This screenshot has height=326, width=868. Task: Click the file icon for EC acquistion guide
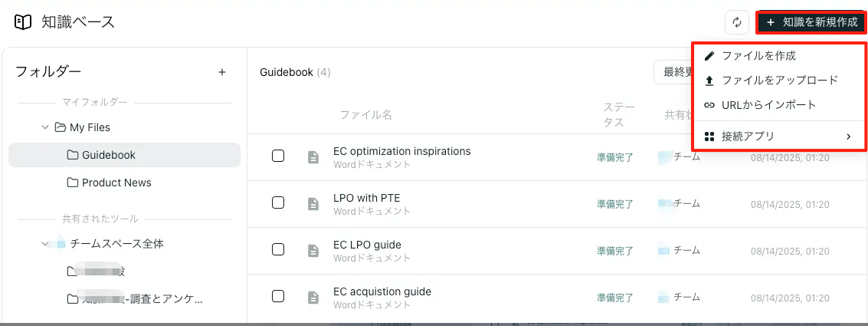(313, 297)
